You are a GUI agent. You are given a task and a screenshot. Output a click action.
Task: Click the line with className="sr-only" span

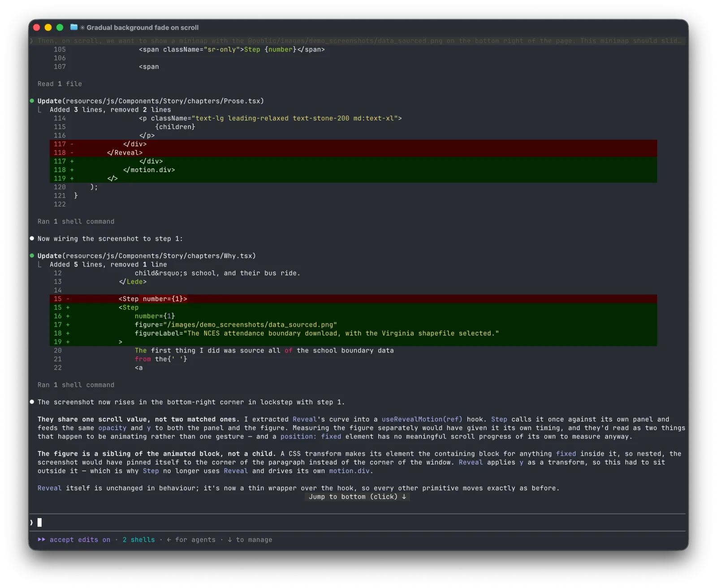click(232, 50)
